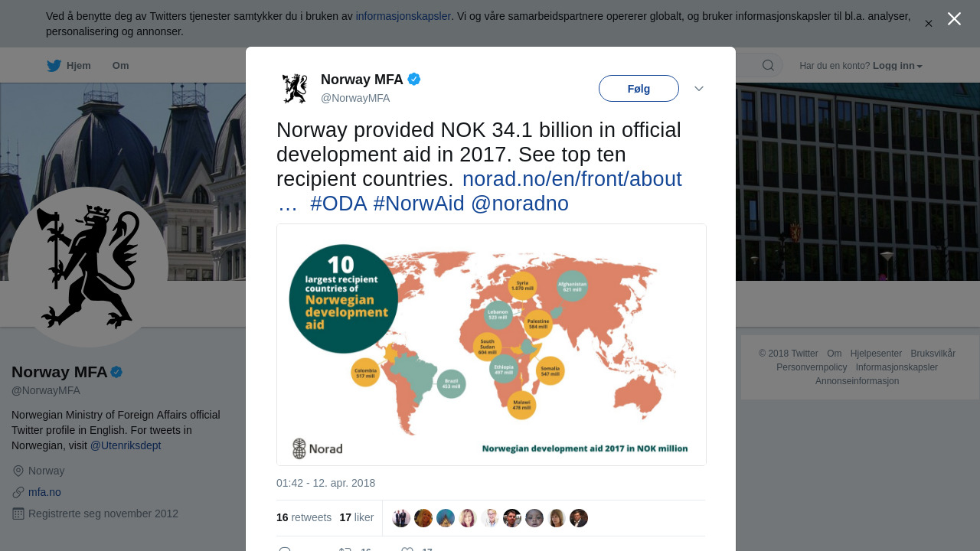Open the tweet options chevron menu
Viewport: 980px width, 551px height.
(699, 89)
